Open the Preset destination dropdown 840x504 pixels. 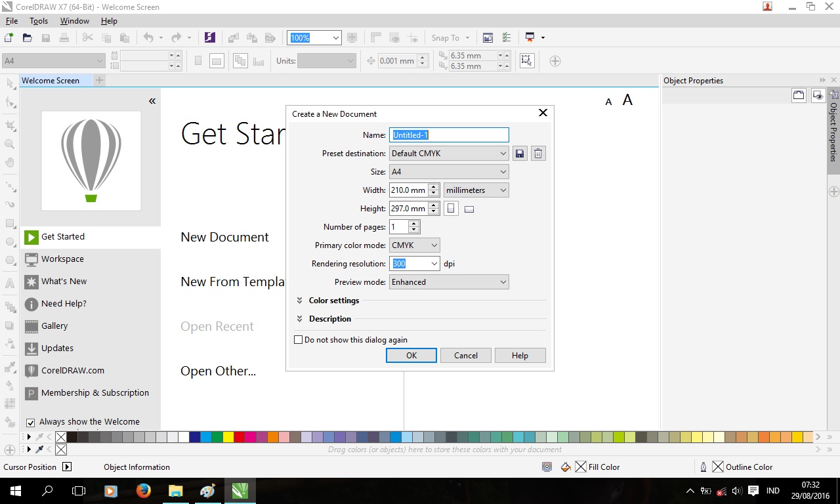tap(449, 154)
